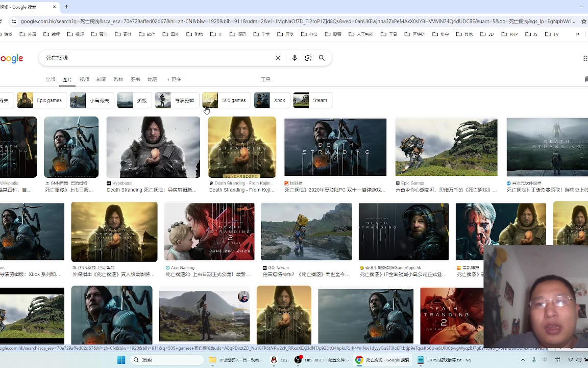
Task: Open the Kojima golden poster image result
Action: 242,147
